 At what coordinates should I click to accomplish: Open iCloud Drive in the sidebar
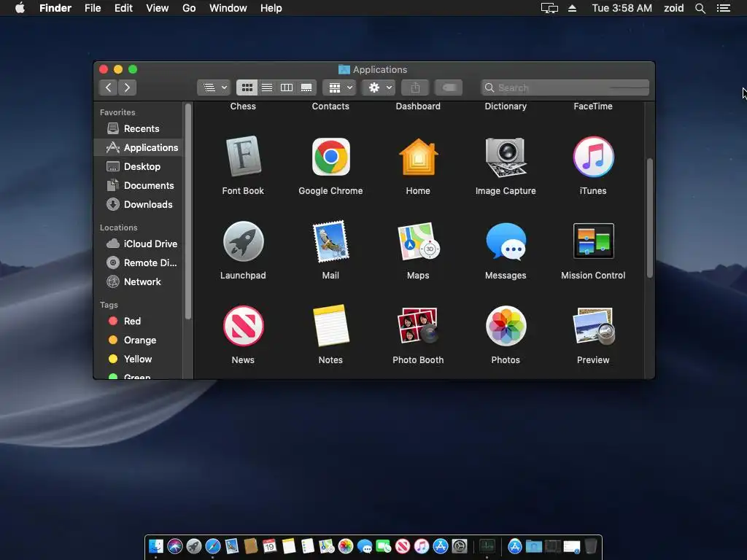coord(138,244)
